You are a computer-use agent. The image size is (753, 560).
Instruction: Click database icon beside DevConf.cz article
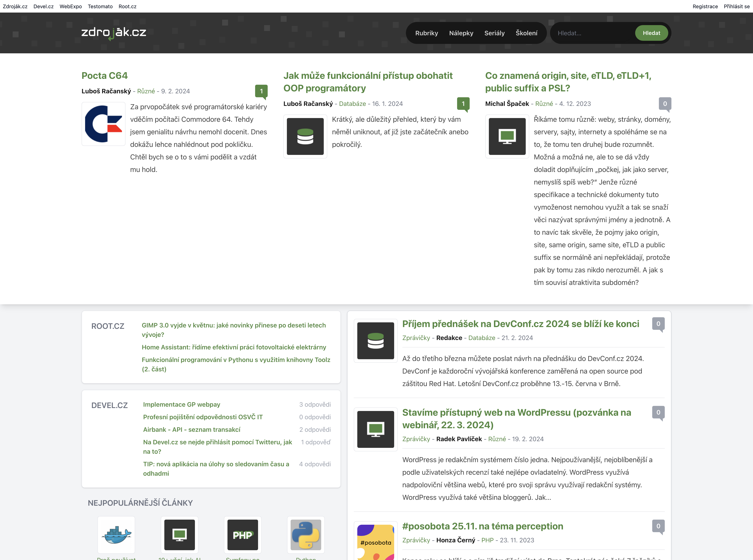click(376, 341)
